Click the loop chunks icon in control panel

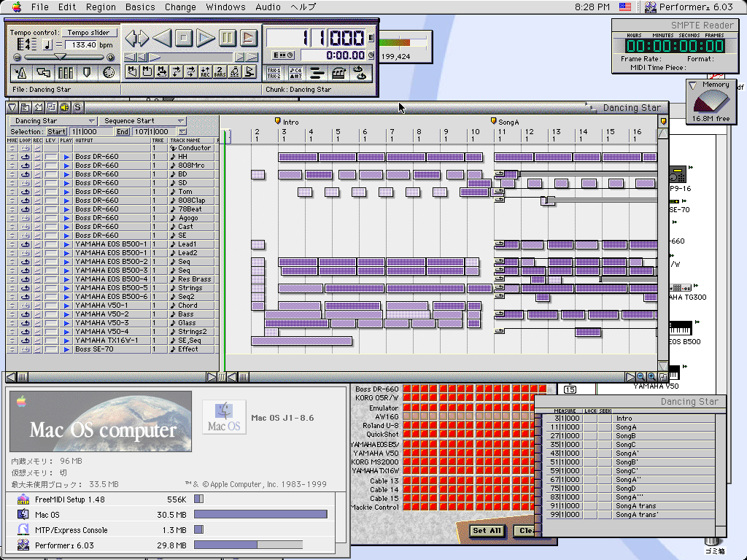click(360, 73)
